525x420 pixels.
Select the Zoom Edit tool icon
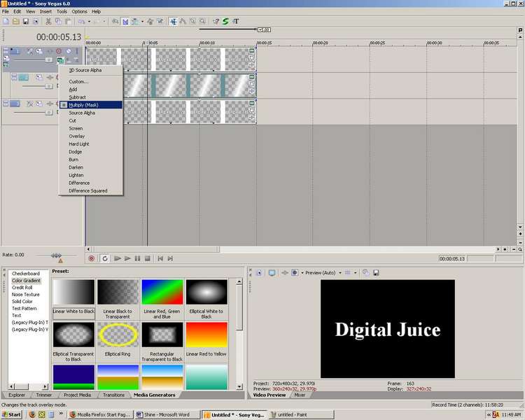point(202,22)
